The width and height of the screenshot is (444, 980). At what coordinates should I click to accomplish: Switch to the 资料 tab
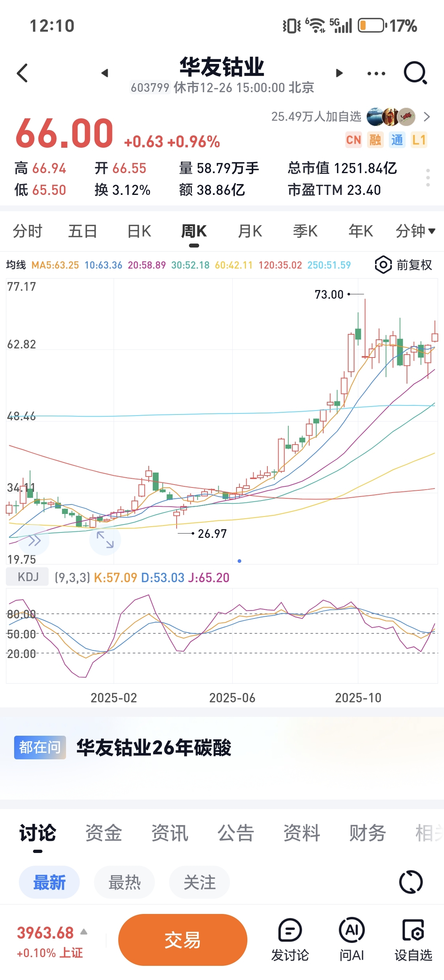pos(302,833)
